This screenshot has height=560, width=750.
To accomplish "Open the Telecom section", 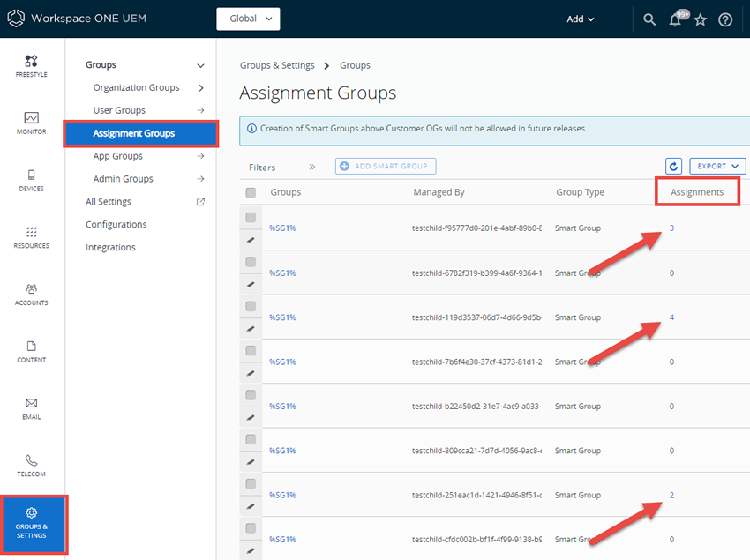I will pyautogui.click(x=31, y=466).
